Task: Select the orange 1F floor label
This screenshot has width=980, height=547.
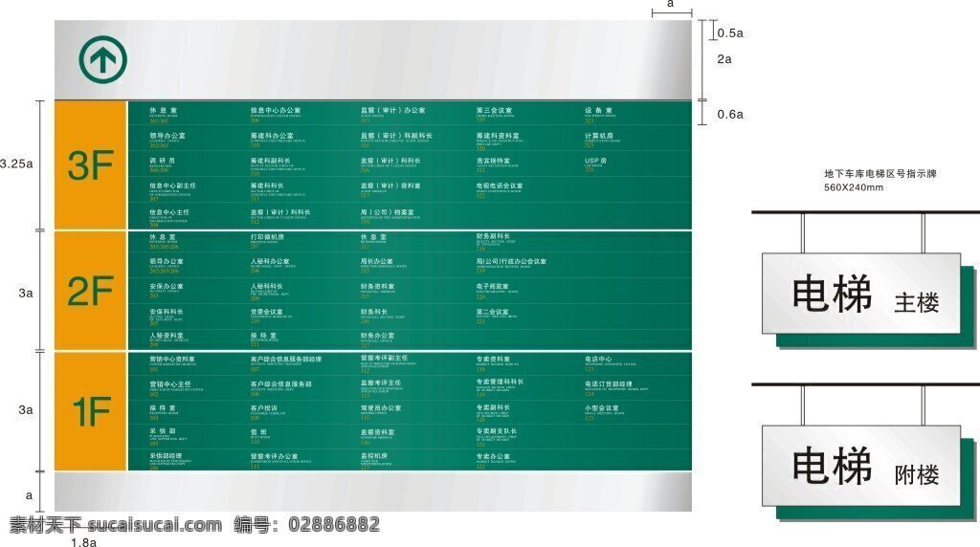Action: click(x=91, y=411)
